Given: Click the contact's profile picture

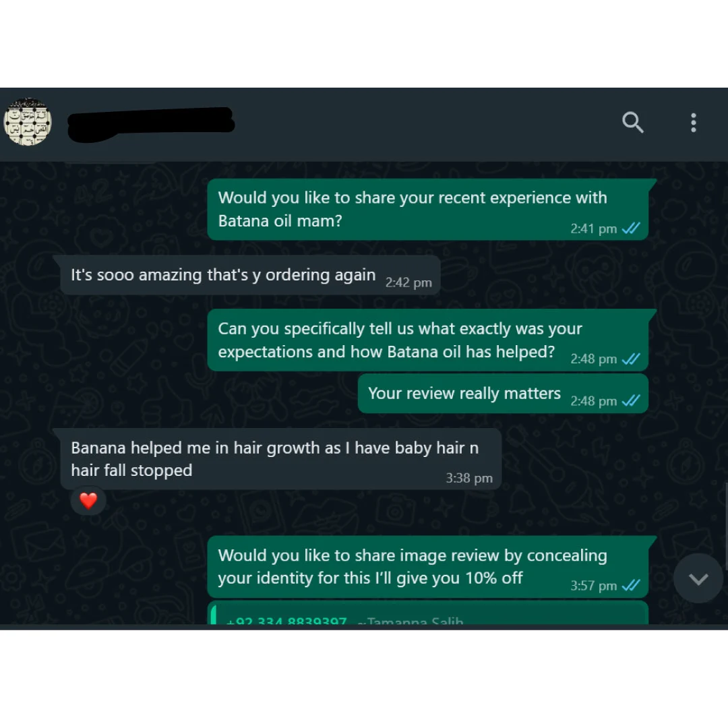Looking at the screenshot, I should [28, 122].
